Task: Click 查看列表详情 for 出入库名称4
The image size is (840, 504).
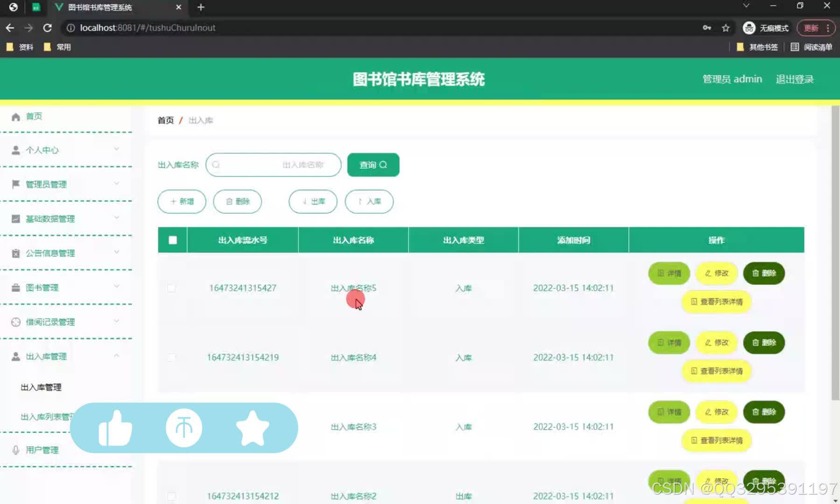Action: 716,371
